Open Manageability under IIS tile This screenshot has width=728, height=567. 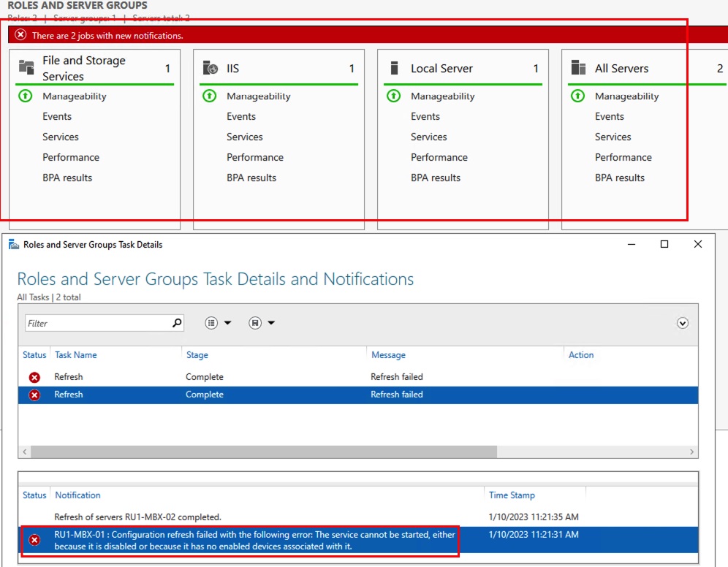click(x=259, y=96)
